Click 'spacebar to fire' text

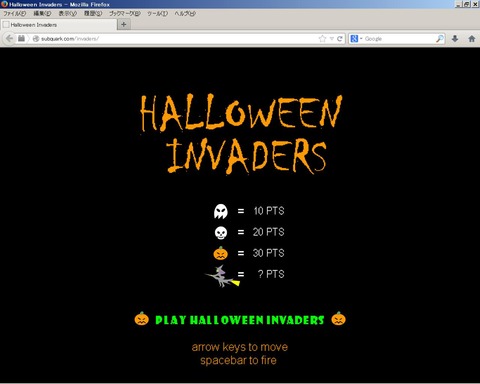pyautogui.click(x=238, y=360)
